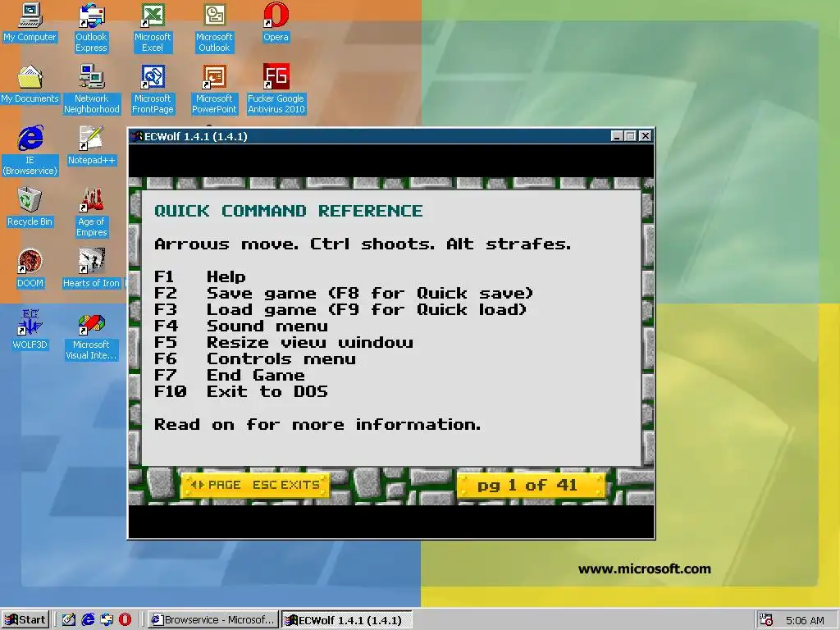Click Opera quick launch icon

125,620
